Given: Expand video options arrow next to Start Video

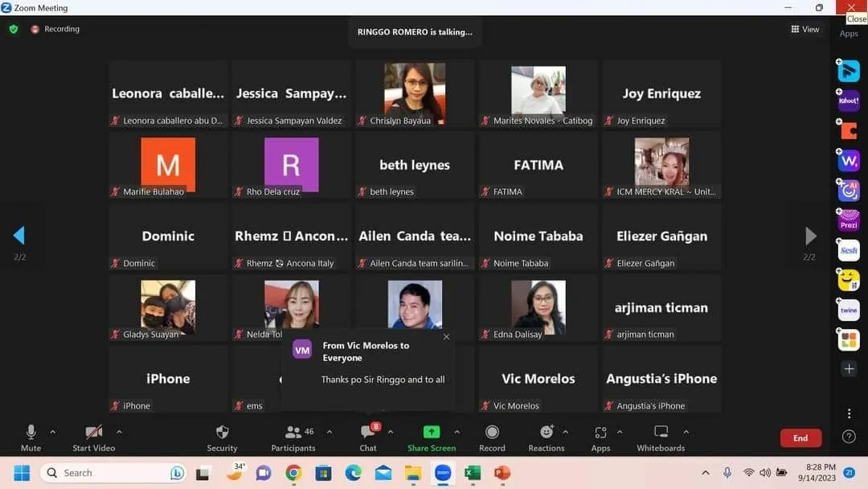Looking at the screenshot, I should tap(119, 432).
